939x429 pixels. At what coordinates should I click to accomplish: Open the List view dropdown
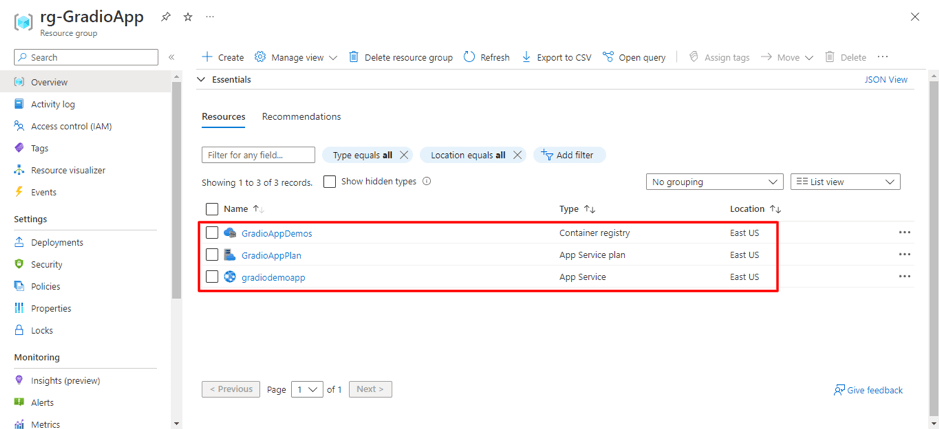(846, 182)
